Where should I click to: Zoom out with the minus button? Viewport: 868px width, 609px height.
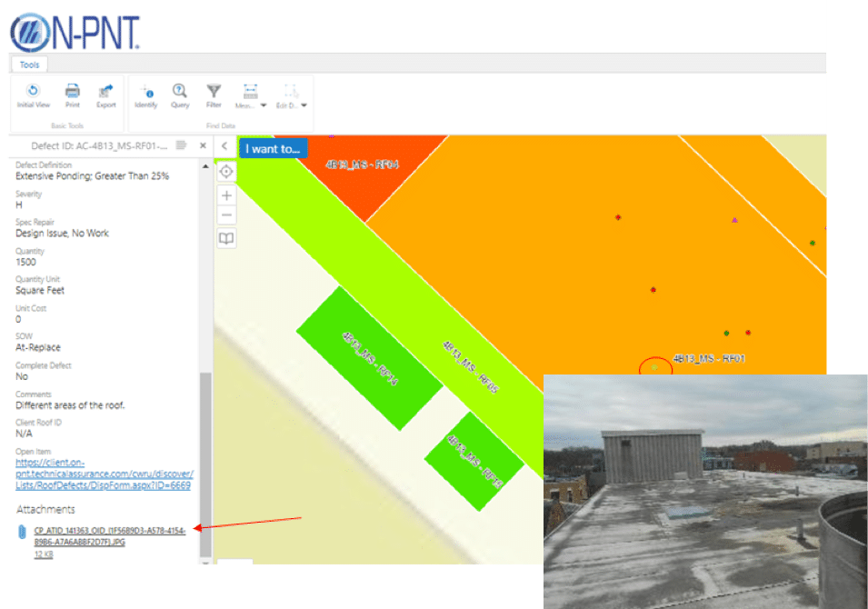coord(226,215)
